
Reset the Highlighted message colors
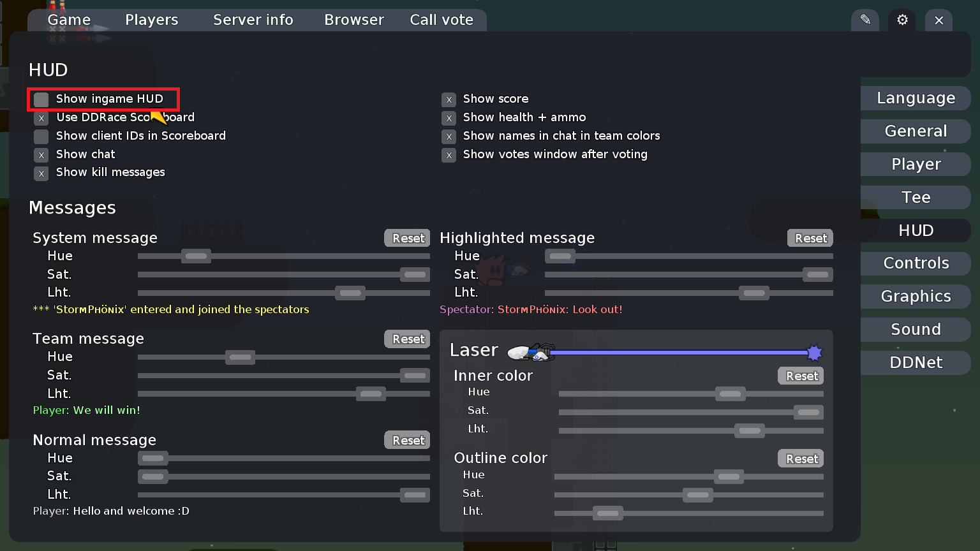[x=810, y=238]
